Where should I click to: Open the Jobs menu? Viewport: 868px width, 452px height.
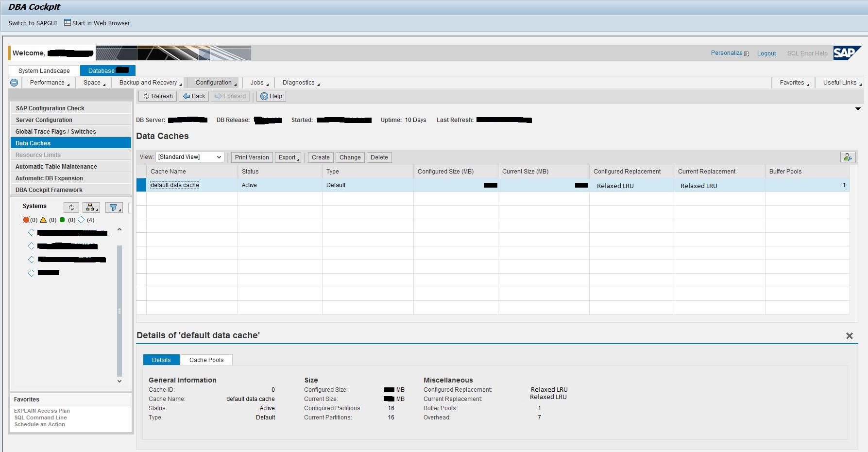[259, 83]
